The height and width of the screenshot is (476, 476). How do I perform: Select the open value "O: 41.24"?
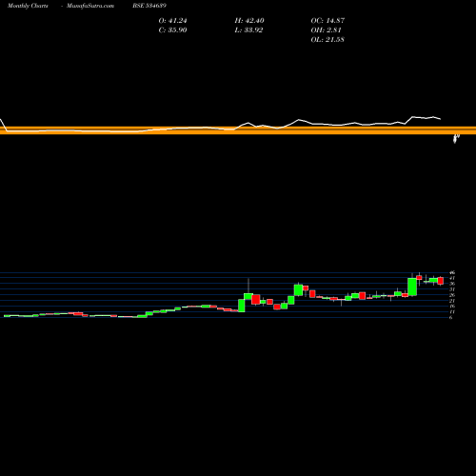(172, 21)
